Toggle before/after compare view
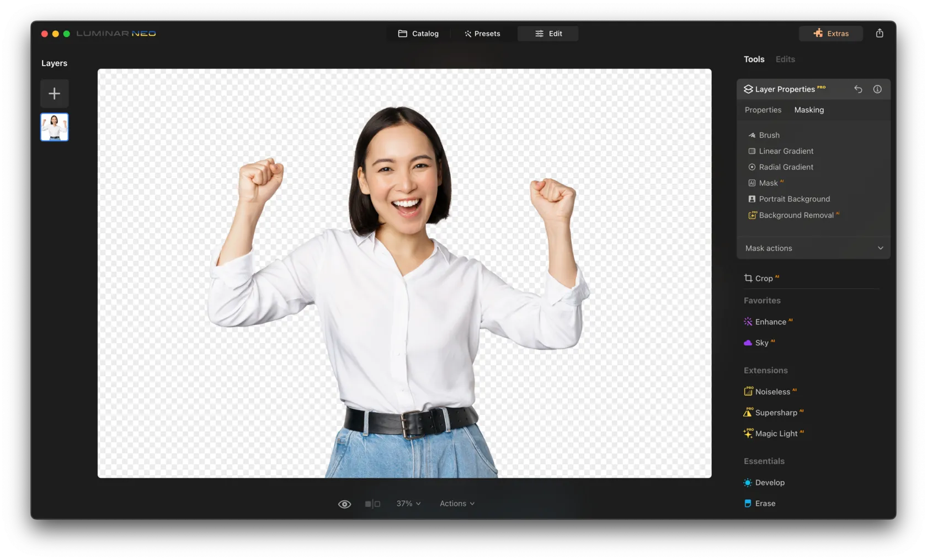This screenshot has height=560, width=927. pyautogui.click(x=372, y=504)
